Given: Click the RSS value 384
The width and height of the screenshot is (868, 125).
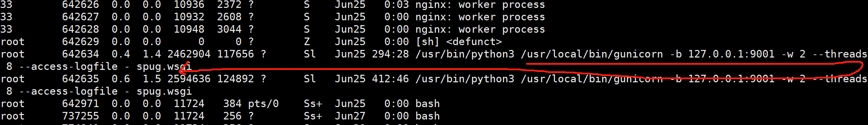Looking at the screenshot, I should coord(232,104).
